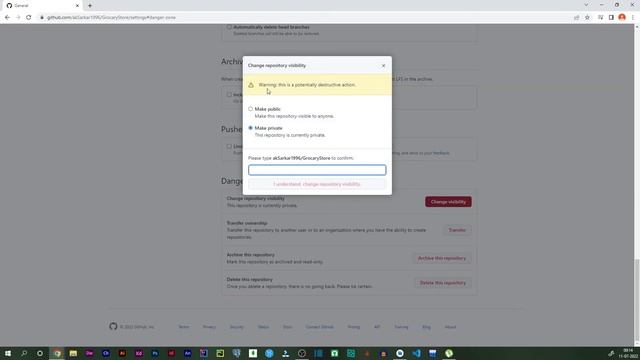Open the Contact GitHub footer link
Image resolution: width=640 pixels, height=360 pixels.
320,327
